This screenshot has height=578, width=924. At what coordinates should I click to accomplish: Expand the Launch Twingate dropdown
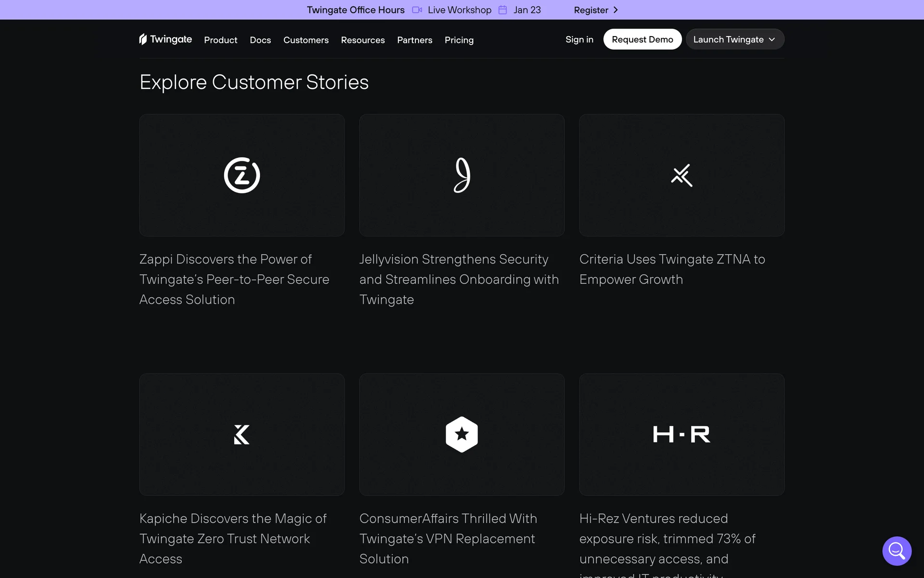(x=734, y=39)
